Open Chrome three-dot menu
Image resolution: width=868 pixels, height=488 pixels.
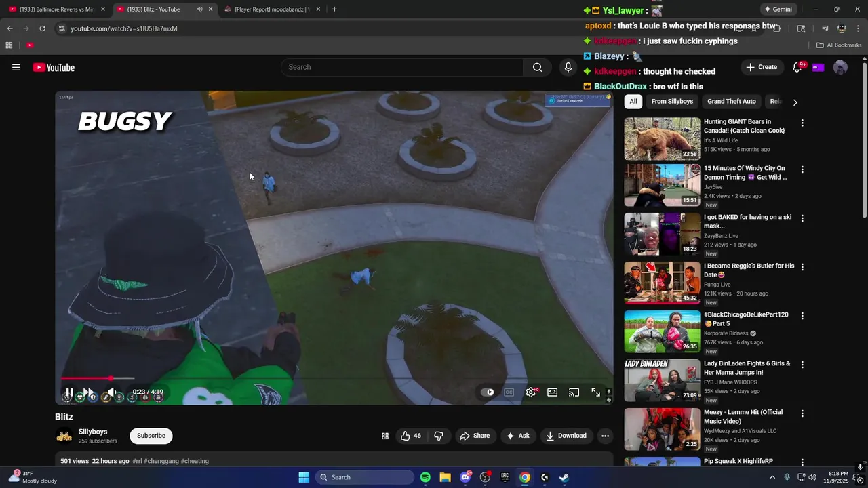(858, 28)
